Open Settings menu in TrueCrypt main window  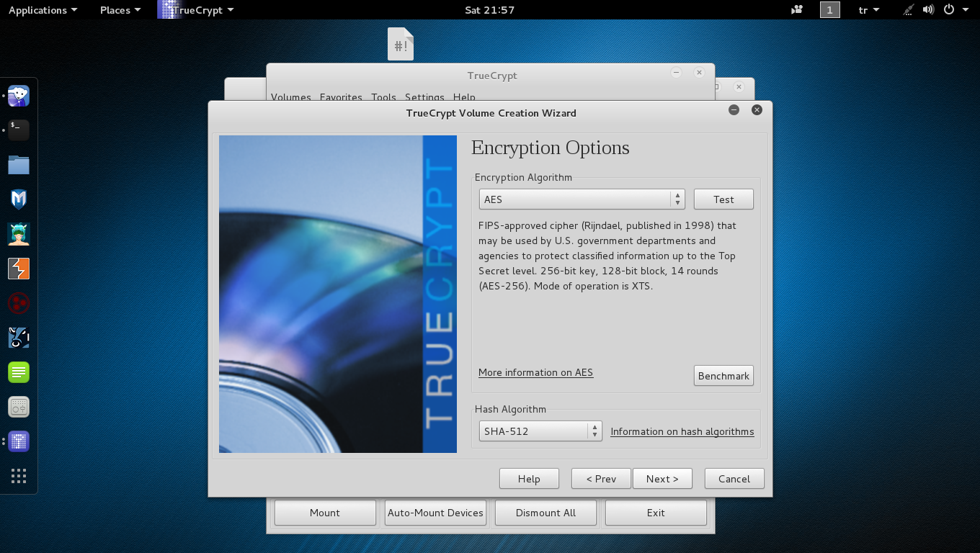(x=424, y=96)
